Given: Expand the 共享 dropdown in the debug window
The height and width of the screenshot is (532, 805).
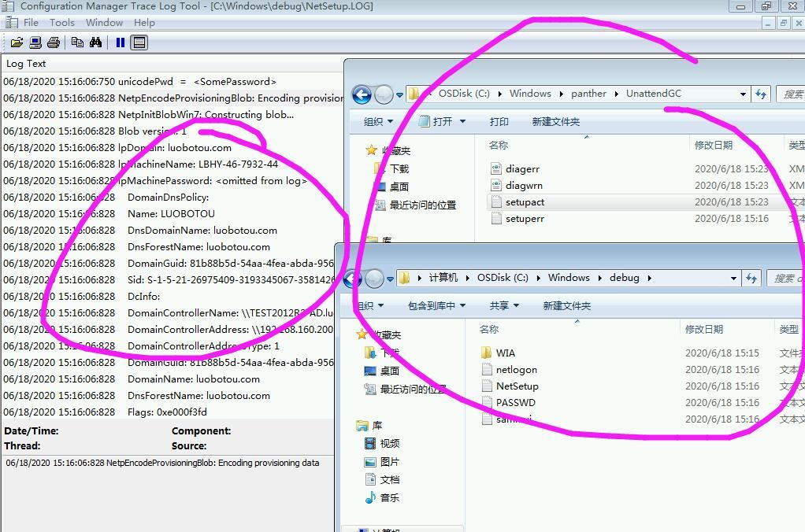Looking at the screenshot, I should pos(504,305).
